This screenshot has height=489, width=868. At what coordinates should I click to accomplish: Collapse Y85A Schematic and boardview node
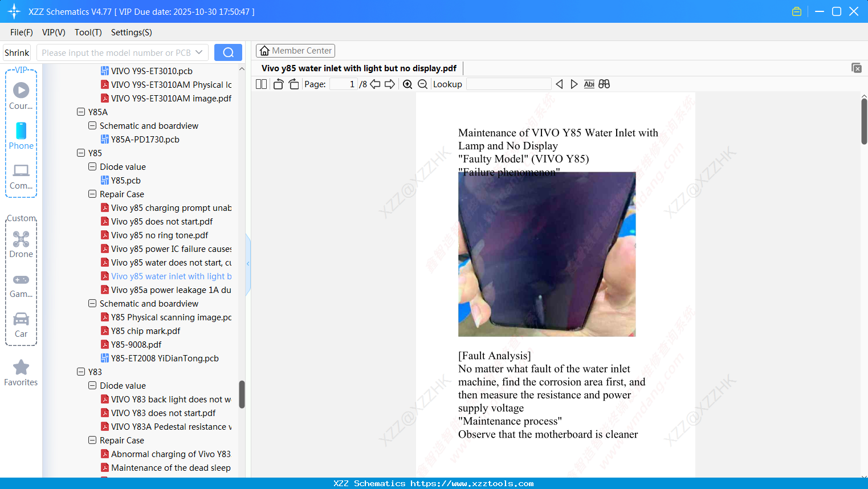pyautogui.click(x=92, y=125)
